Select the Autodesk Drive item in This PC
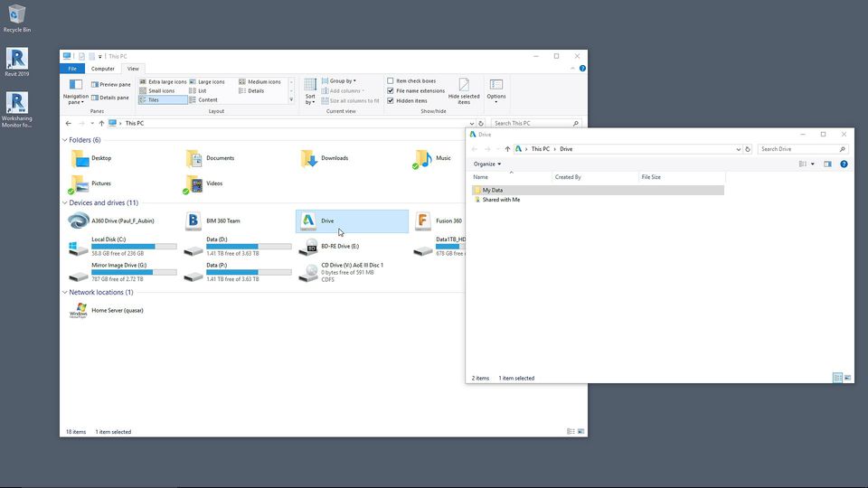The width and height of the screenshot is (868, 488). [352, 221]
